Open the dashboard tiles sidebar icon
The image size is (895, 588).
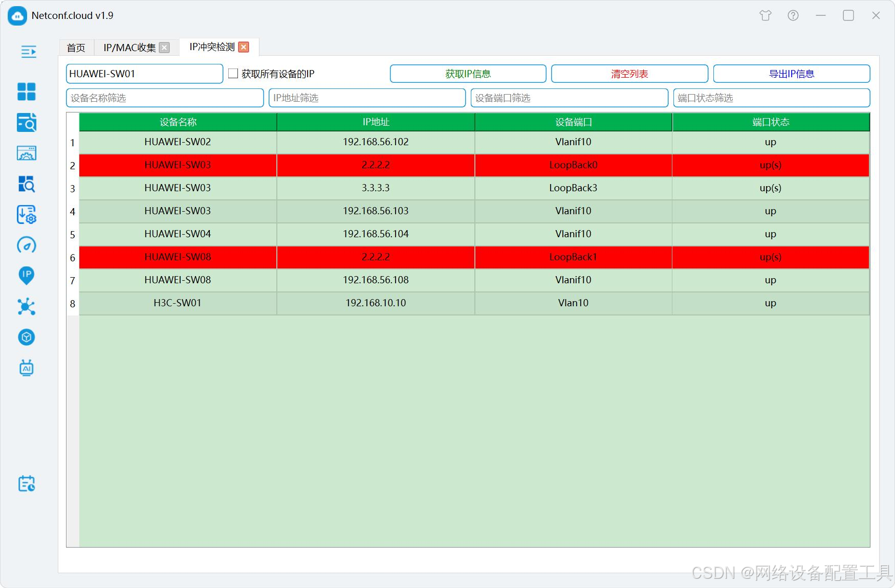coord(27,92)
